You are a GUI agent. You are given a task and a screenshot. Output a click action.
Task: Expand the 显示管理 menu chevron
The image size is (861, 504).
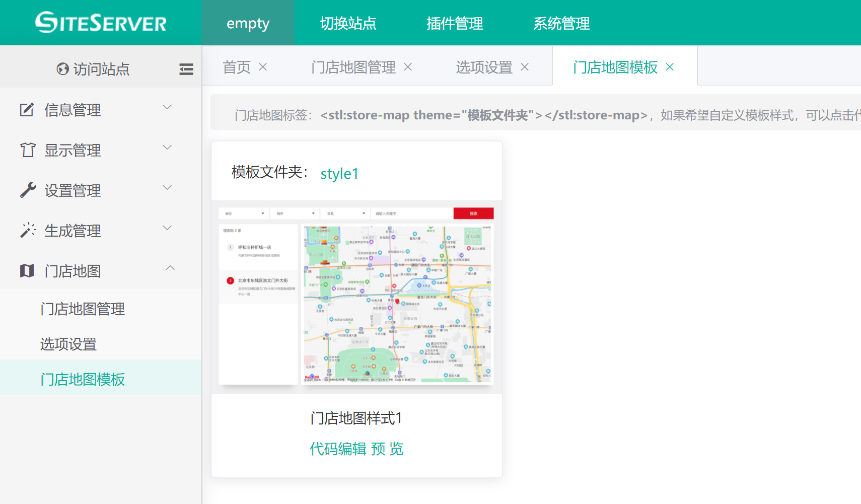pos(168,148)
